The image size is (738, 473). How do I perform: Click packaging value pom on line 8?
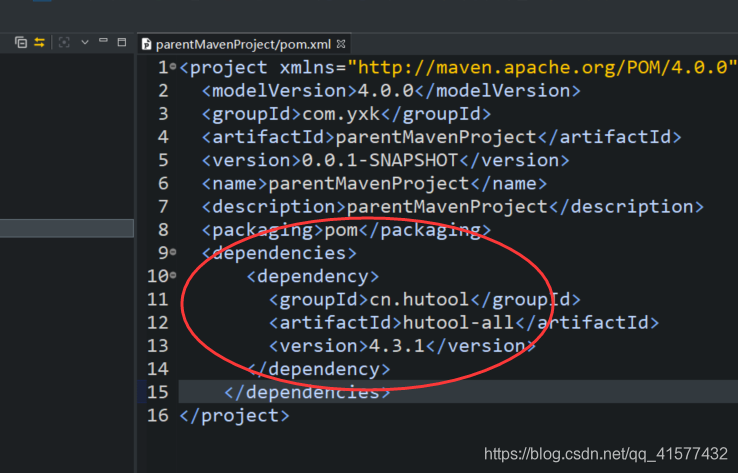341,230
